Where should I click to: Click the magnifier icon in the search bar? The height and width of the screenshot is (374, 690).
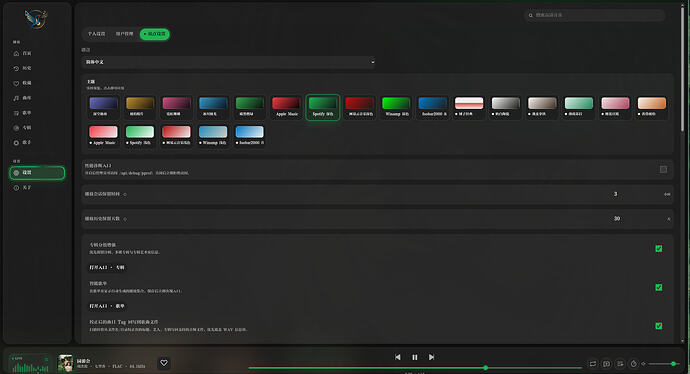coord(531,15)
